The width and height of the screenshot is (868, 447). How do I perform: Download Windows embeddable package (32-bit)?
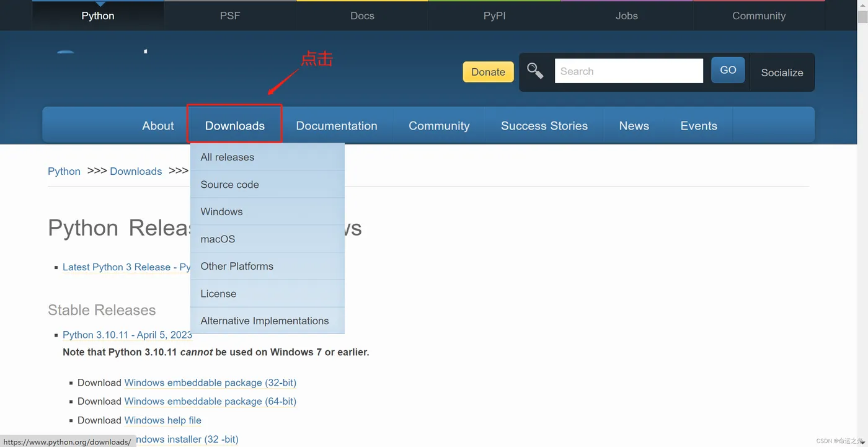(210, 383)
